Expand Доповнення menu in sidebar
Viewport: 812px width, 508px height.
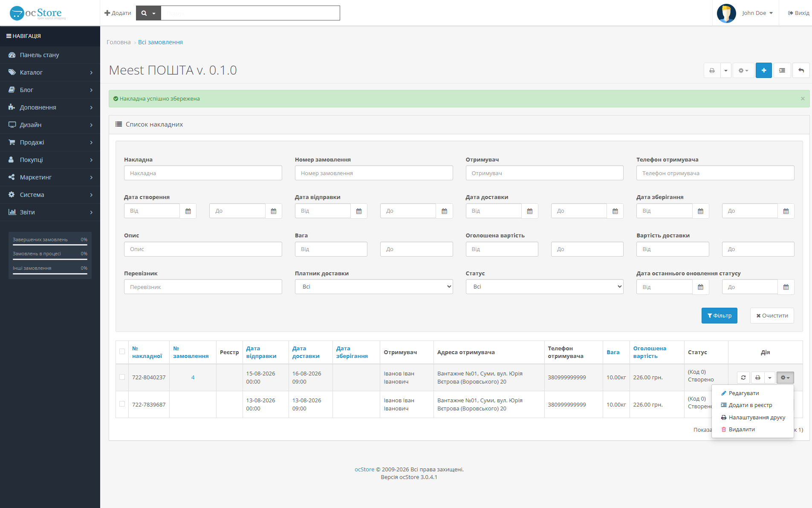50,107
